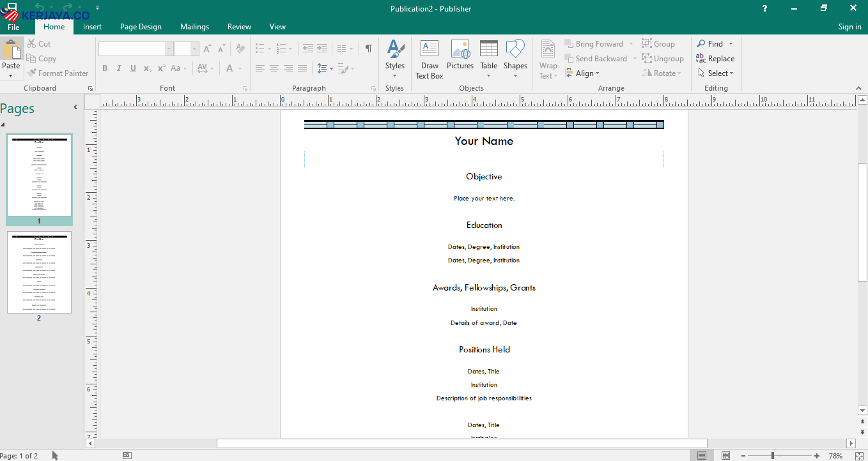
Task: Switch to the View tab
Action: coord(277,27)
